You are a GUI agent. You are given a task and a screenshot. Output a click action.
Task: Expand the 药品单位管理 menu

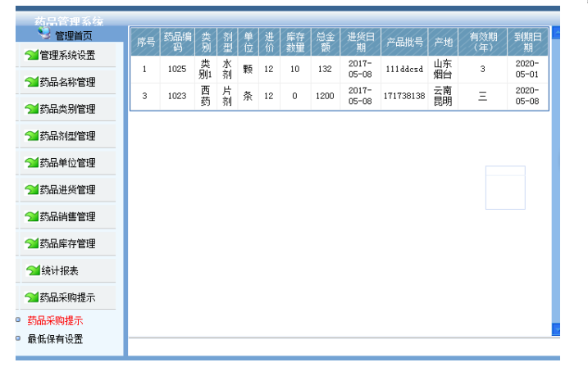[x=67, y=163]
